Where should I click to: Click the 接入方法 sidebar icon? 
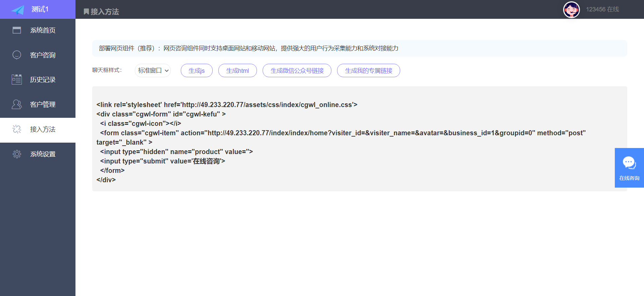click(x=17, y=129)
